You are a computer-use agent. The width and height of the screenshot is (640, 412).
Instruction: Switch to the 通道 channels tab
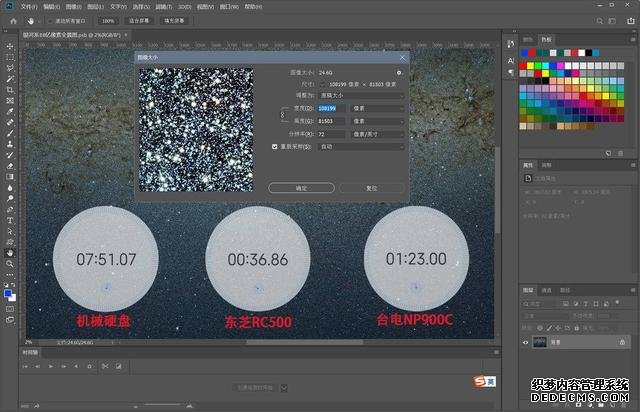[547, 290]
